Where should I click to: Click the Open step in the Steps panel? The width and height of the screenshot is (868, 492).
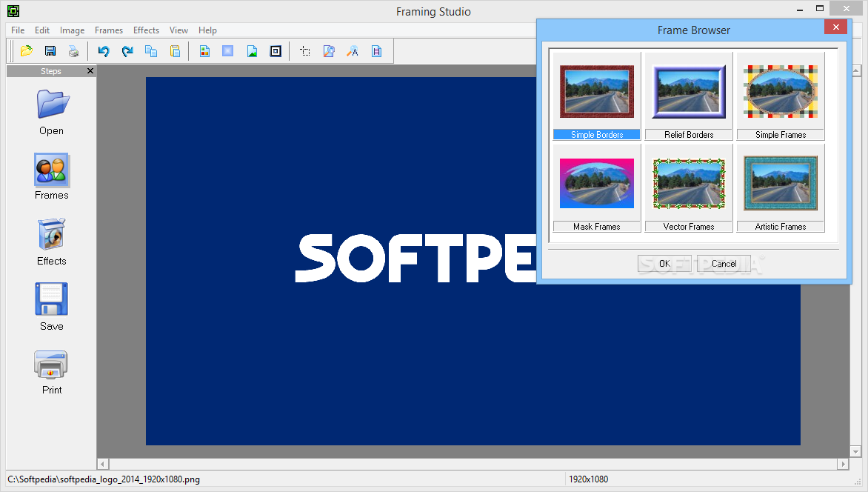[x=52, y=113]
